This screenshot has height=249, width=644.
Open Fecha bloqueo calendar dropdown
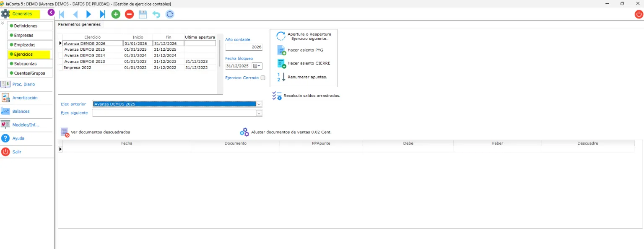click(x=257, y=66)
